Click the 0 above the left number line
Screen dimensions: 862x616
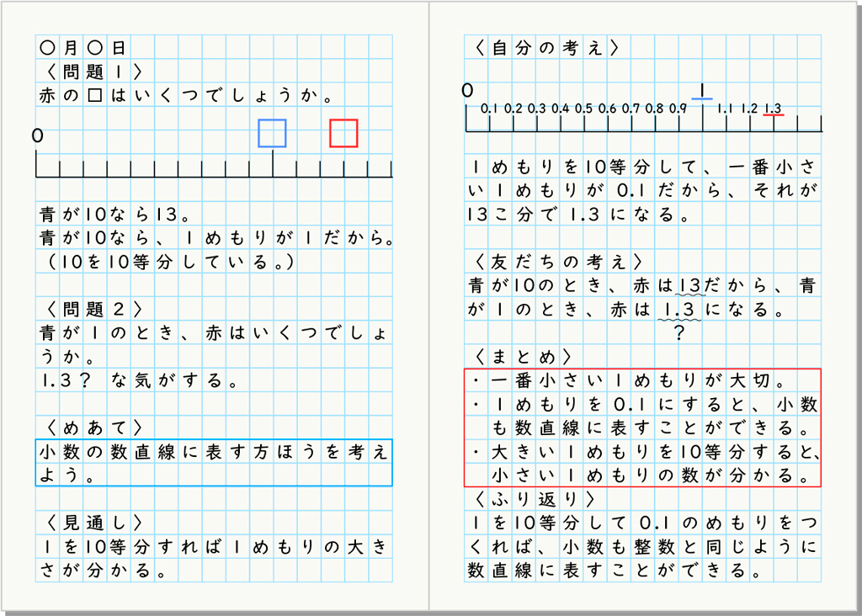pyautogui.click(x=37, y=135)
